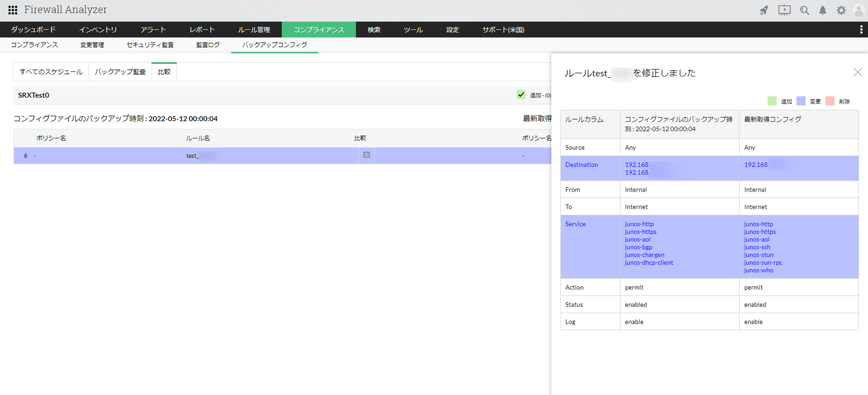Open the vertical three-dot menu
868x395 pixels.
coord(861,30)
